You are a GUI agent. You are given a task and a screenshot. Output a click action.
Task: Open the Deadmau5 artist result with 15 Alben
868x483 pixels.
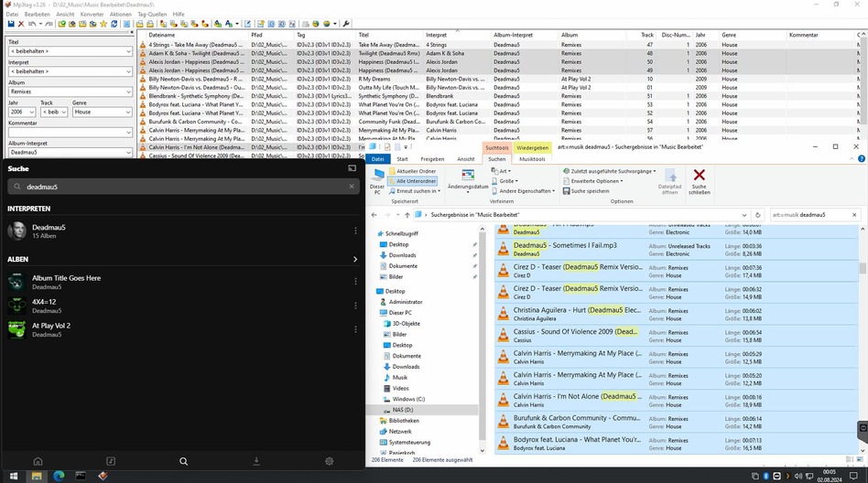[49, 231]
